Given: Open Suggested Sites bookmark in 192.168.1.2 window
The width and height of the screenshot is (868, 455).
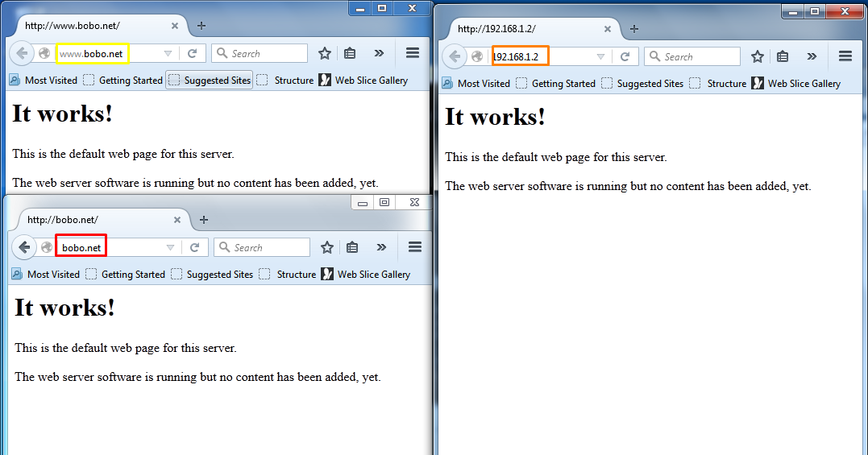Looking at the screenshot, I should [642, 84].
